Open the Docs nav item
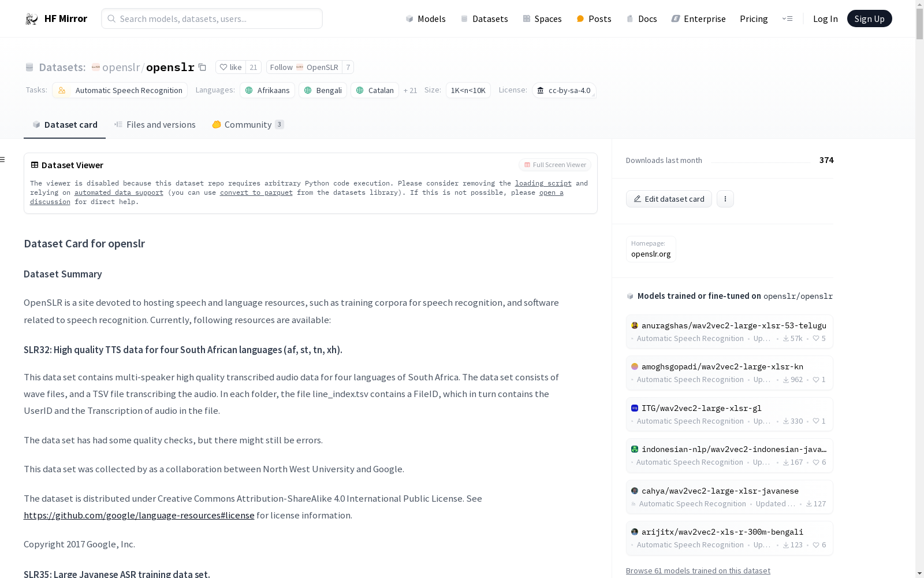Viewport: 924px width, 578px height. (642, 19)
